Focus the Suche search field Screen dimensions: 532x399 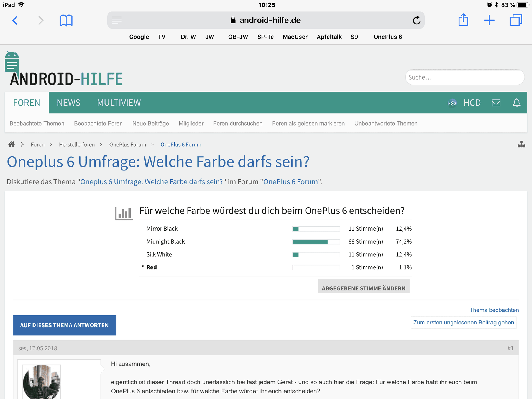(465, 77)
